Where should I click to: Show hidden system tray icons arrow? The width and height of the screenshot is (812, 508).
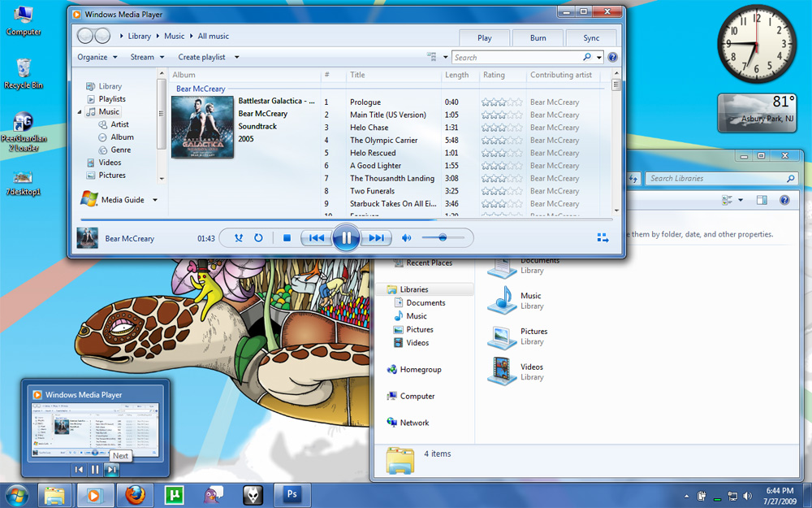pos(687,496)
